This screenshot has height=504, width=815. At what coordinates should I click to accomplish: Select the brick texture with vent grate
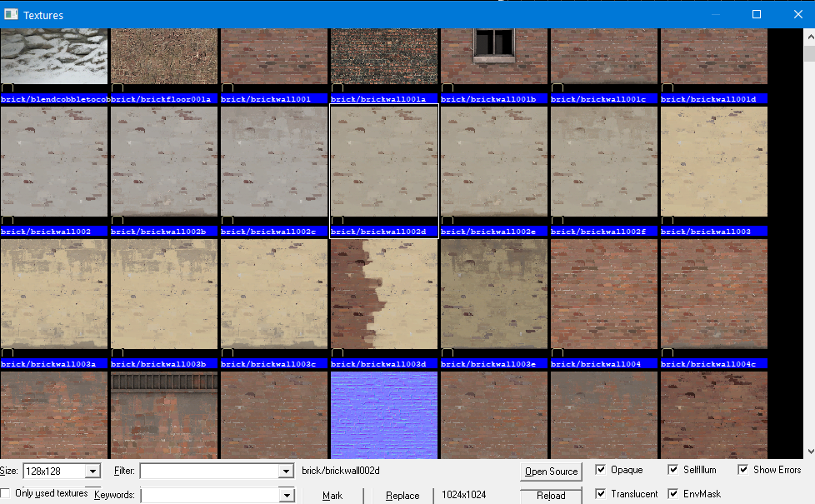pos(164,415)
